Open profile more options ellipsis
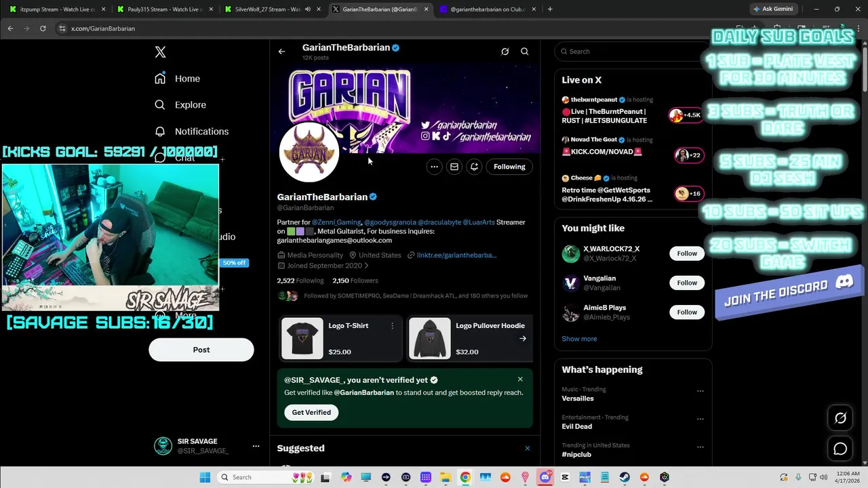The image size is (868, 488). (434, 167)
